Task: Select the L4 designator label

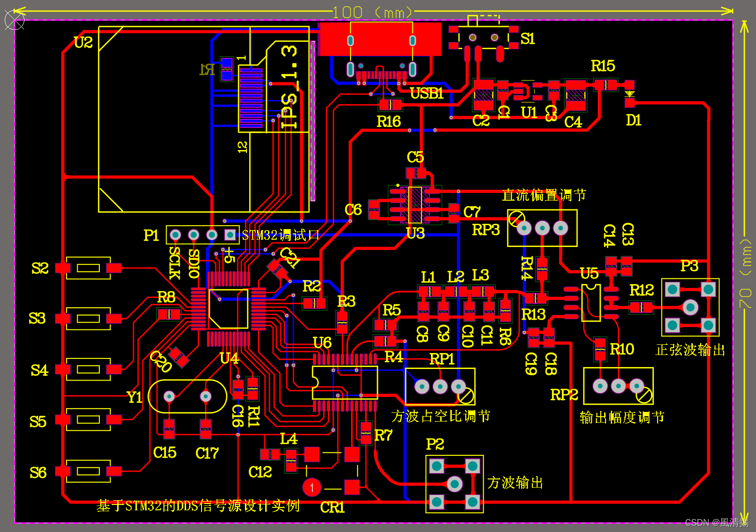Action: 289,439
